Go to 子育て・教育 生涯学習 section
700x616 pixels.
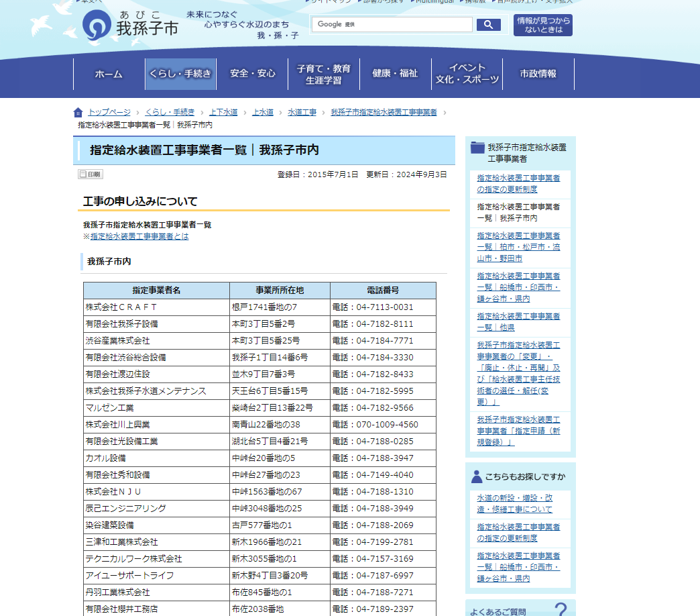point(323,74)
